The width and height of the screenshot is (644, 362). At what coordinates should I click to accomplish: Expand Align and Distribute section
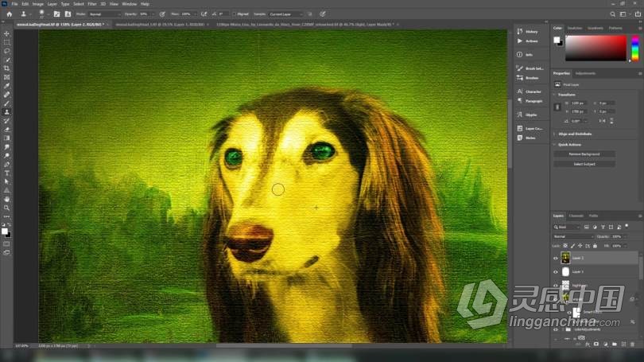coord(554,134)
